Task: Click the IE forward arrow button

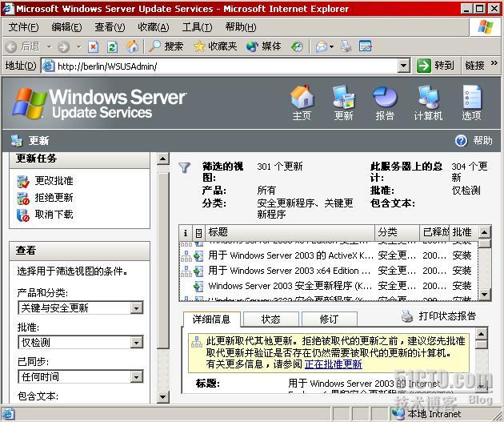Action: tap(64, 47)
